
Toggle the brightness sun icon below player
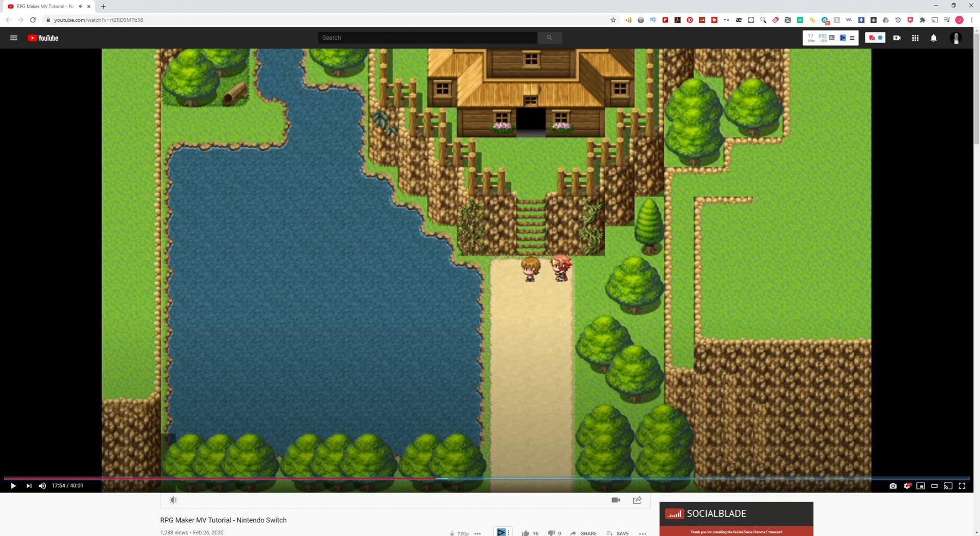click(173, 500)
